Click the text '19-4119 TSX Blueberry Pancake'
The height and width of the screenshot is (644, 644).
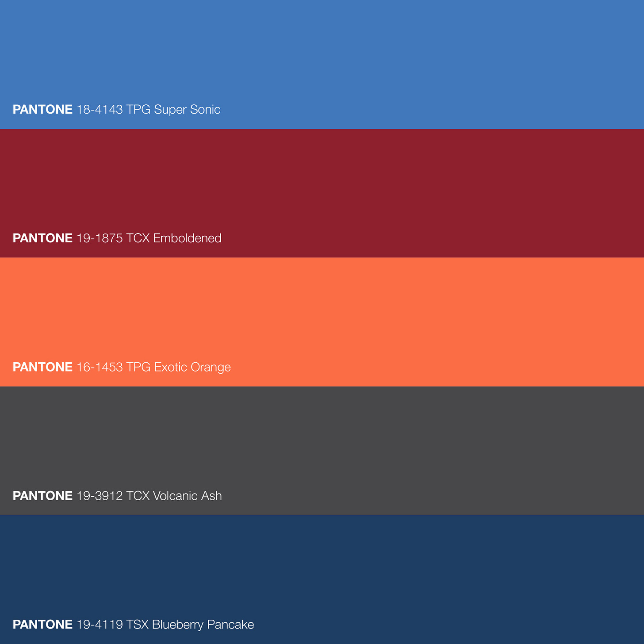(x=165, y=625)
